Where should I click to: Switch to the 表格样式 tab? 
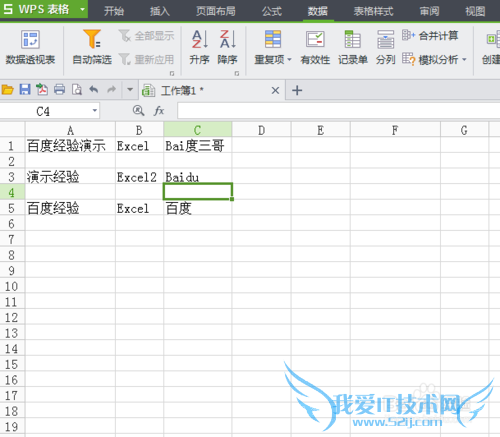click(373, 11)
